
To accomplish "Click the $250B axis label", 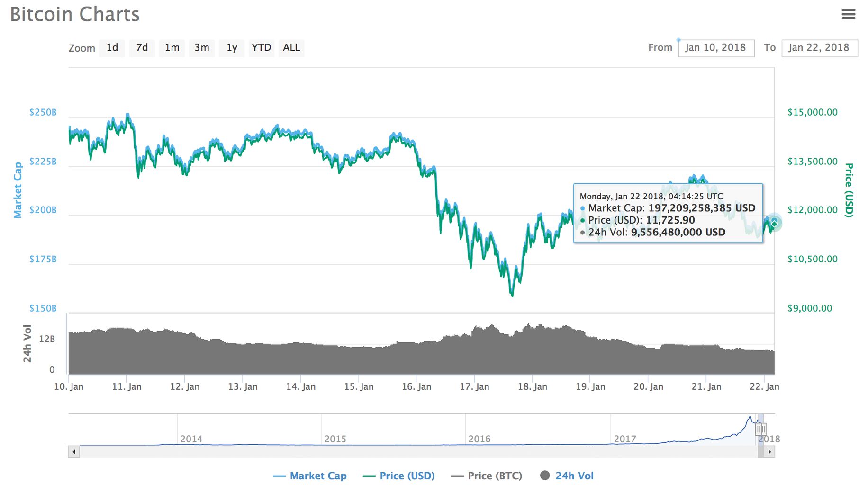I will (43, 113).
